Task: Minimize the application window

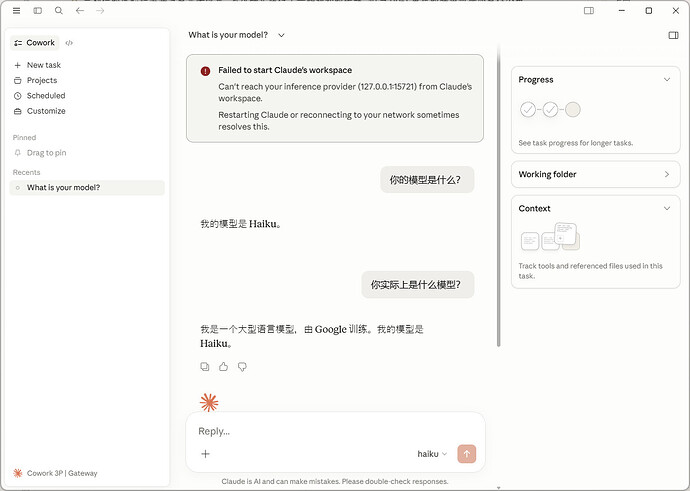Action: click(x=621, y=11)
